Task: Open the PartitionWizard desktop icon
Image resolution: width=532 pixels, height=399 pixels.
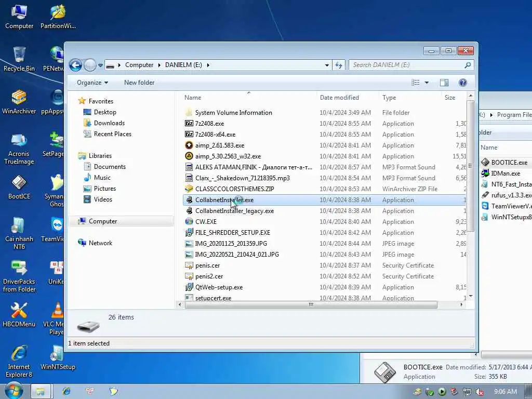Action: pos(58,17)
